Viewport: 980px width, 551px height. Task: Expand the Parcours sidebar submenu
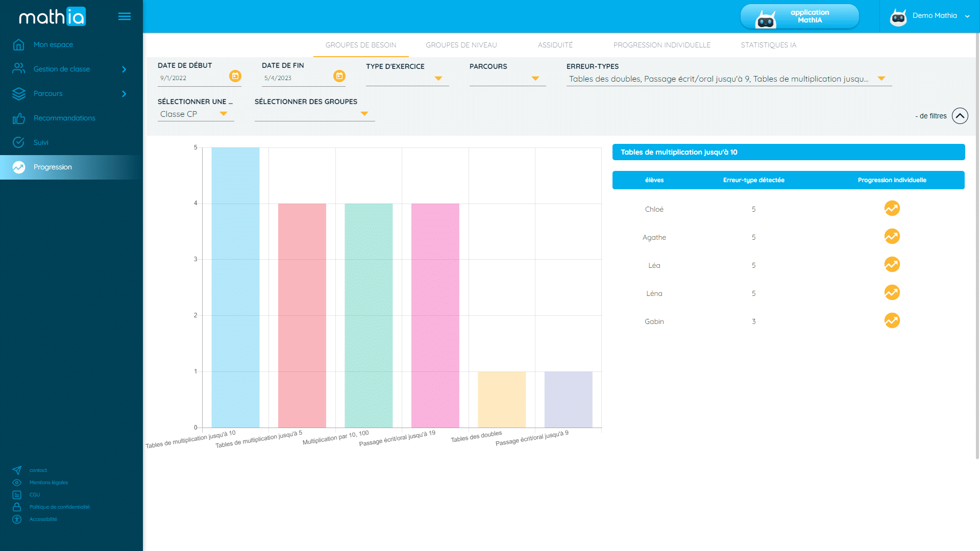124,94
